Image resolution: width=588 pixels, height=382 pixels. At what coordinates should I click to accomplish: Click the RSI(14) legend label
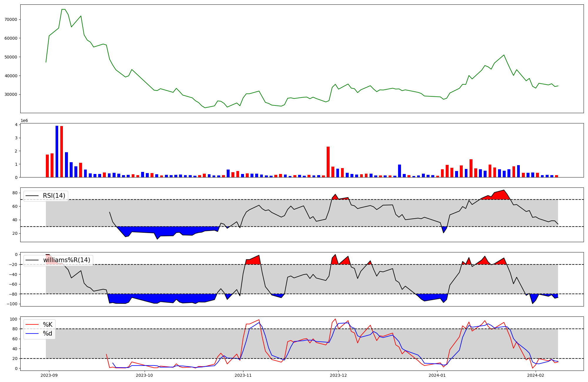(x=54, y=196)
